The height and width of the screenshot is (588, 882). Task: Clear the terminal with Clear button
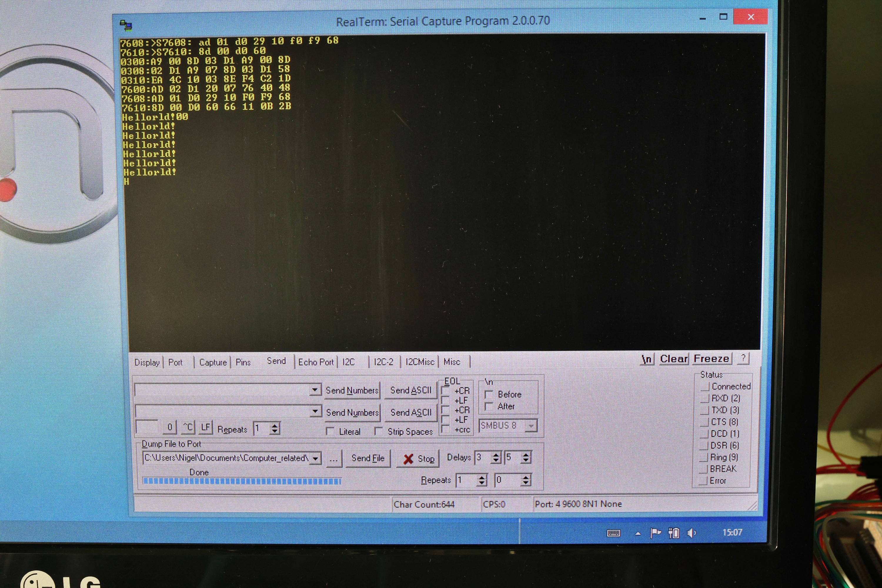pos(674,359)
